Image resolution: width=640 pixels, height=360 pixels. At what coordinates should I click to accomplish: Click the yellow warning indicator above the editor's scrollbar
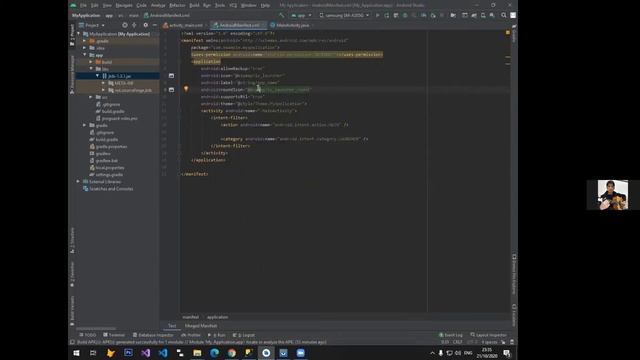tap(508, 33)
